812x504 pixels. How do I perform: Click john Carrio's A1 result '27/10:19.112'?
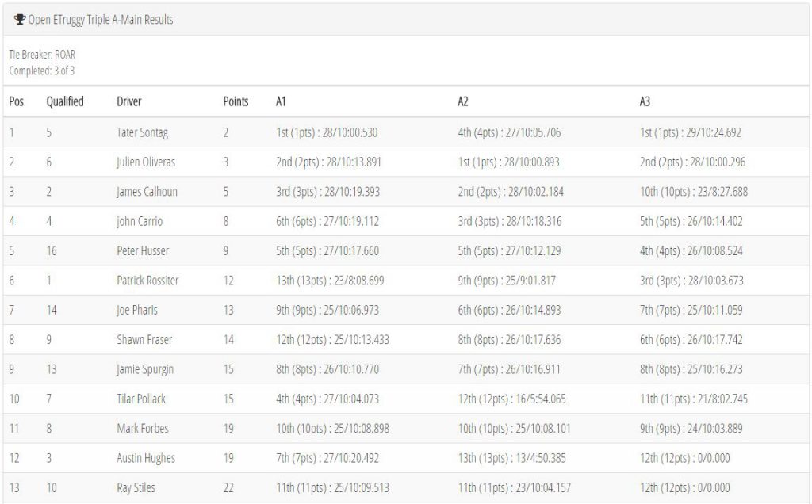(351, 221)
